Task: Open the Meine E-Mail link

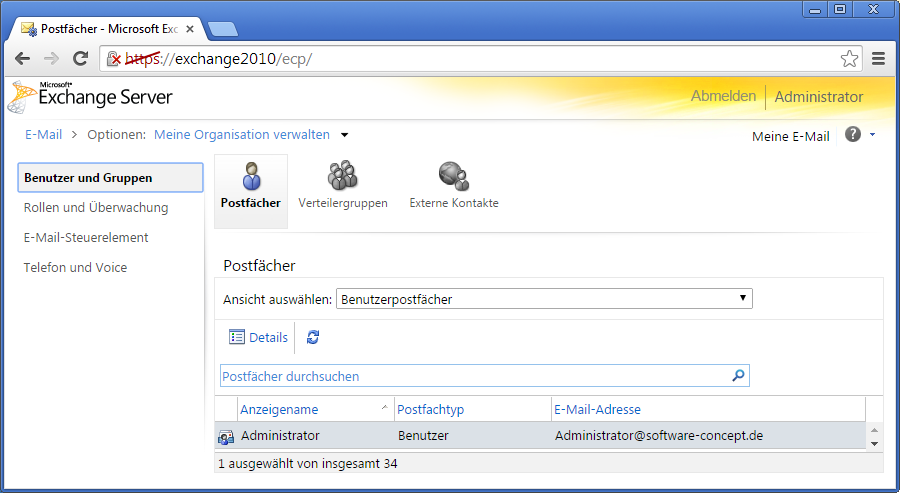Action: [x=790, y=137]
